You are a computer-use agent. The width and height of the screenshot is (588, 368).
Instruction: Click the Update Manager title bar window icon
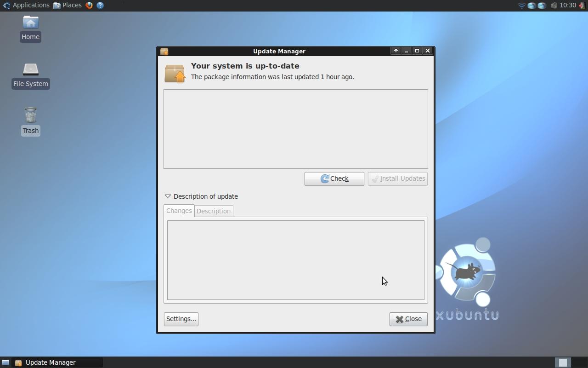(x=164, y=51)
